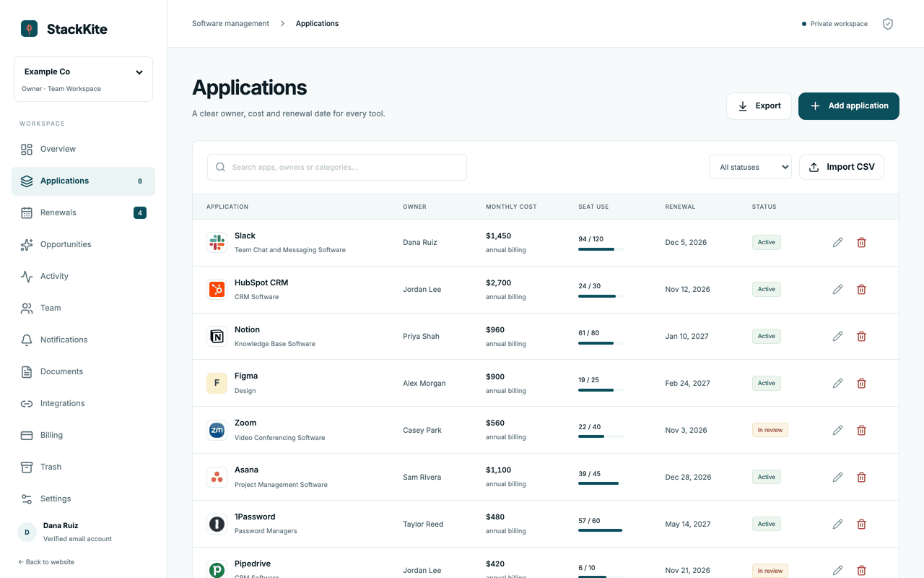This screenshot has width=924, height=578.
Task: Open Trash in the sidebar
Action: [83, 467]
